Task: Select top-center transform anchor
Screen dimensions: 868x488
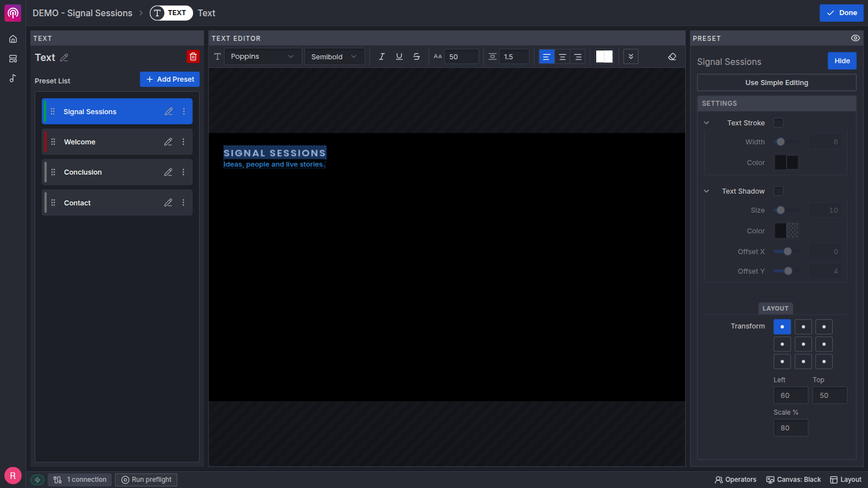Action: pos(803,327)
